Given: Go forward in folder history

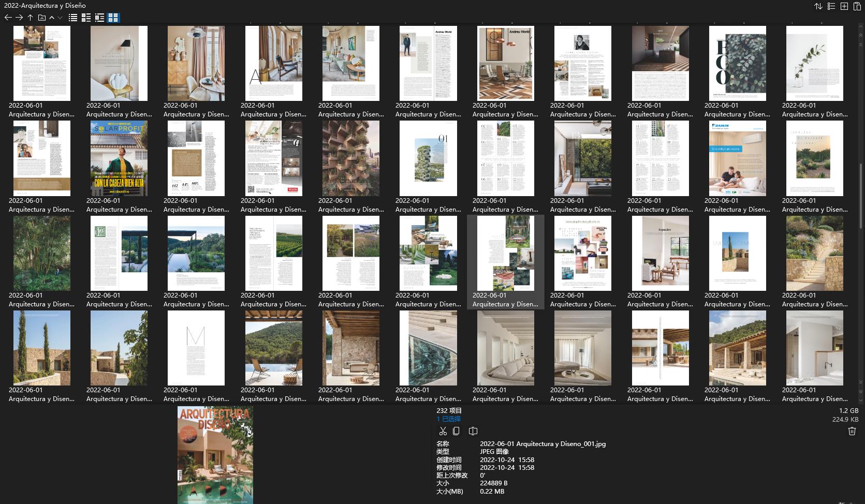Looking at the screenshot, I should coord(20,17).
